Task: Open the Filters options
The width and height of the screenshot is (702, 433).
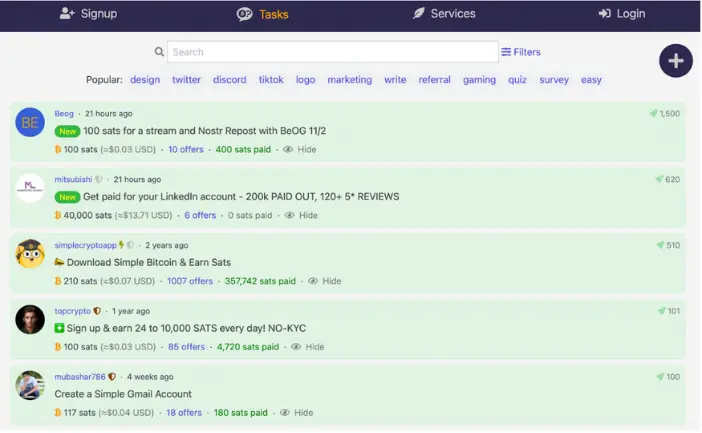Action: [520, 52]
